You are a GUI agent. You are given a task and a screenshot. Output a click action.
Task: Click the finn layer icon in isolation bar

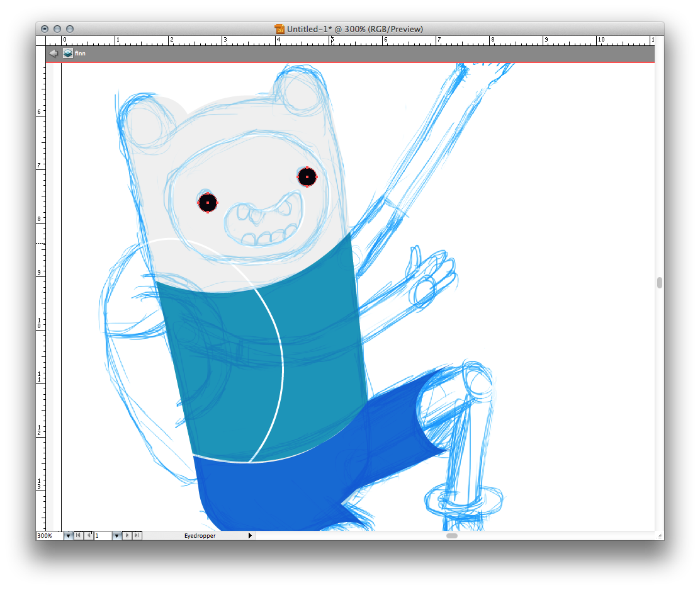[67, 54]
